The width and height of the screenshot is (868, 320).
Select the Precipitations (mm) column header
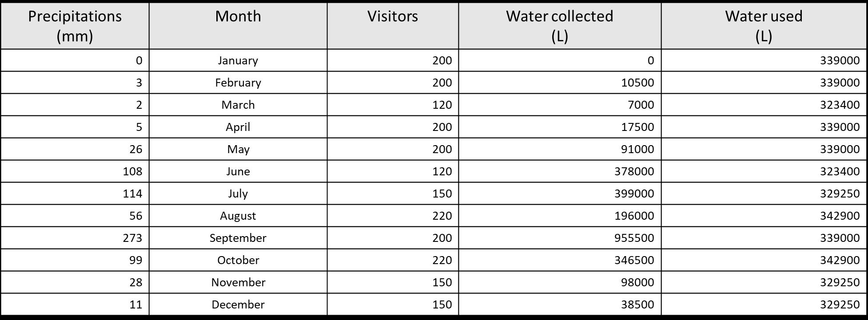[75, 26]
